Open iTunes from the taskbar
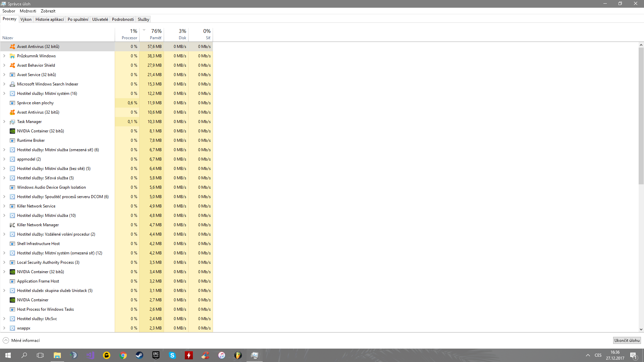644x362 pixels. [x=222, y=355]
